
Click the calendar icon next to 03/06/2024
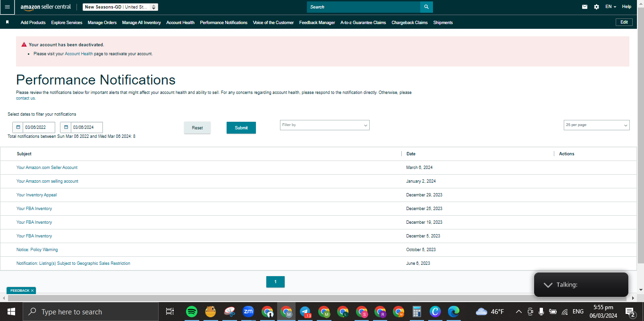pyautogui.click(x=66, y=127)
